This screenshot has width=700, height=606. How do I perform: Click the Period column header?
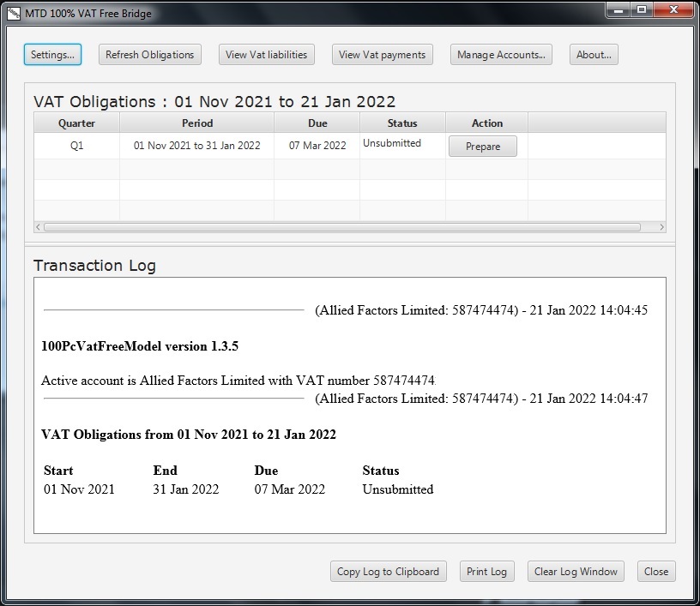[197, 123]
